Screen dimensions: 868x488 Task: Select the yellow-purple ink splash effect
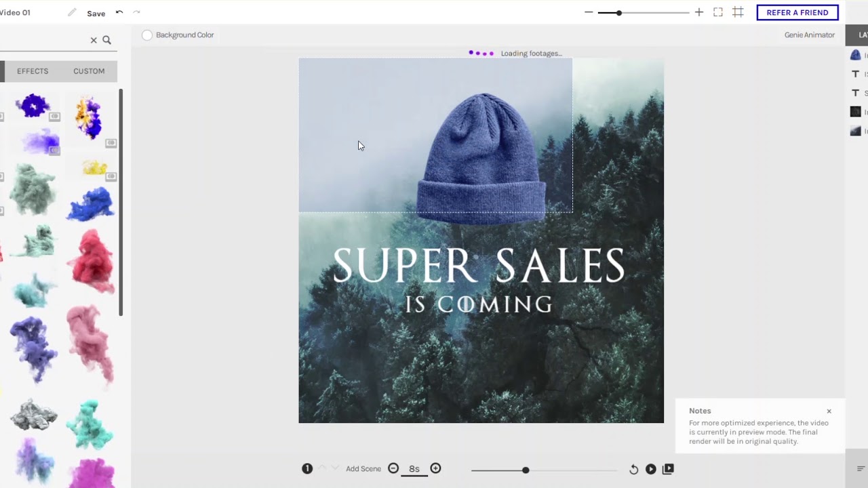[x=90, y=117]
